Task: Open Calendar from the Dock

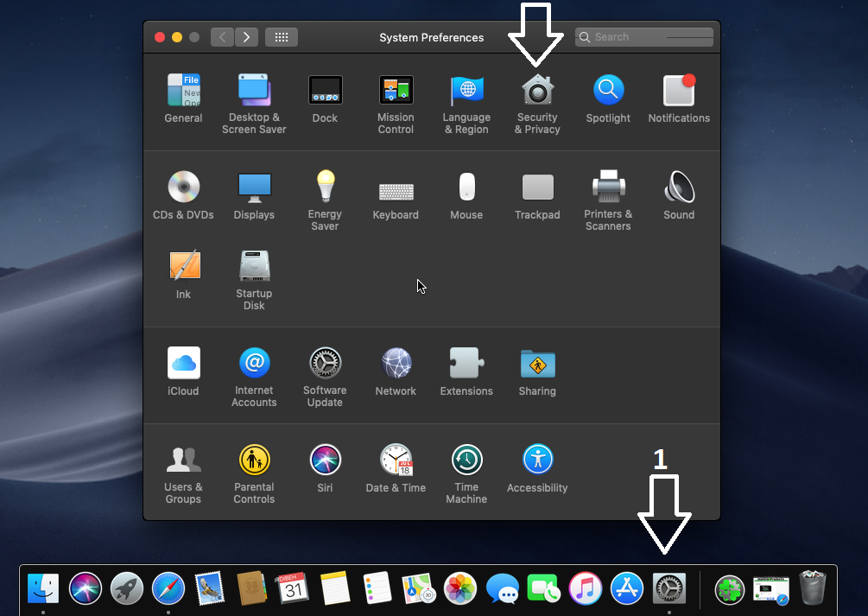Action: point(294,587)
